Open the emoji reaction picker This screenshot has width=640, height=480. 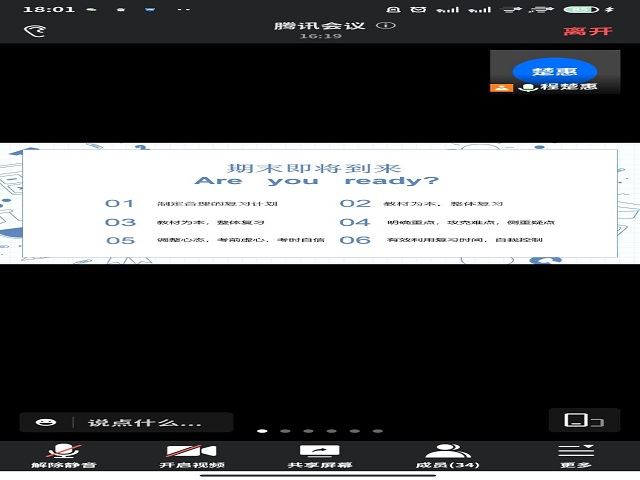[45, 422]
